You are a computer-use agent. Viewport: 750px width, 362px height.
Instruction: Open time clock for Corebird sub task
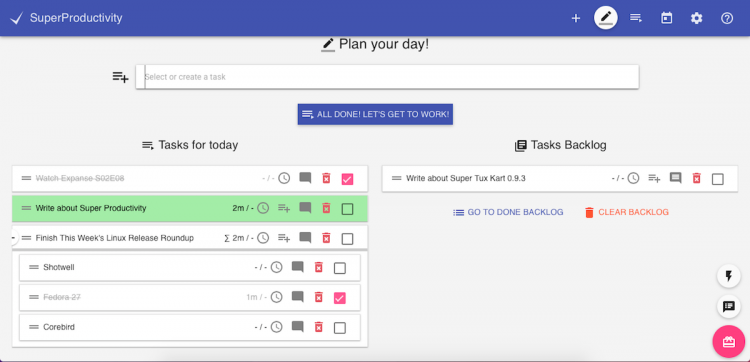tap(276, 327)
